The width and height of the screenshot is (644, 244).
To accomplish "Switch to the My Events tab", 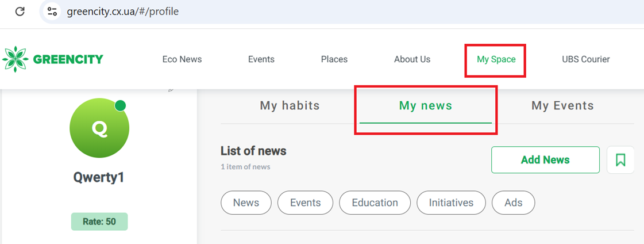I will (x=562, y=106).
